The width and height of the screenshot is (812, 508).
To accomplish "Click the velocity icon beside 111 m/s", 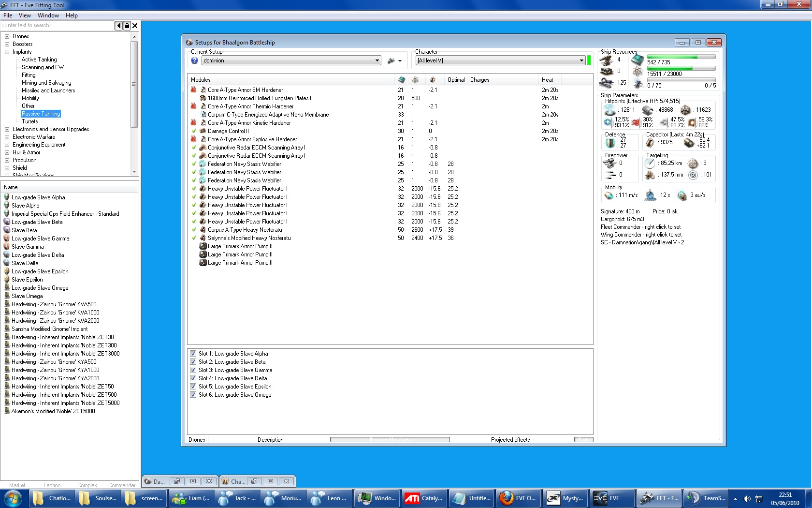I will tap(609, 195).
